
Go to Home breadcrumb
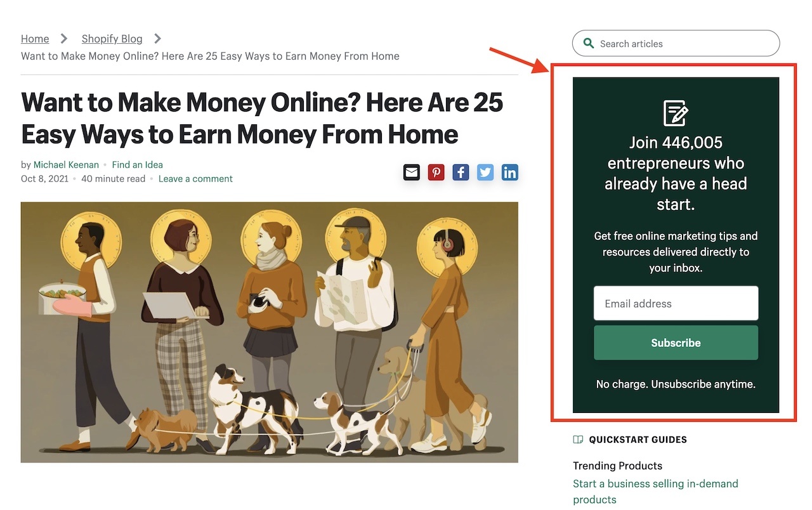pos(35,39)
